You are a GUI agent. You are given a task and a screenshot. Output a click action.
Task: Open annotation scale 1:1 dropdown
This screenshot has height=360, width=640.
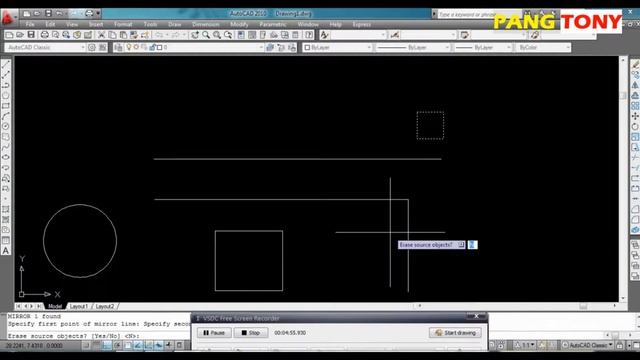click(x=525, y=345)
